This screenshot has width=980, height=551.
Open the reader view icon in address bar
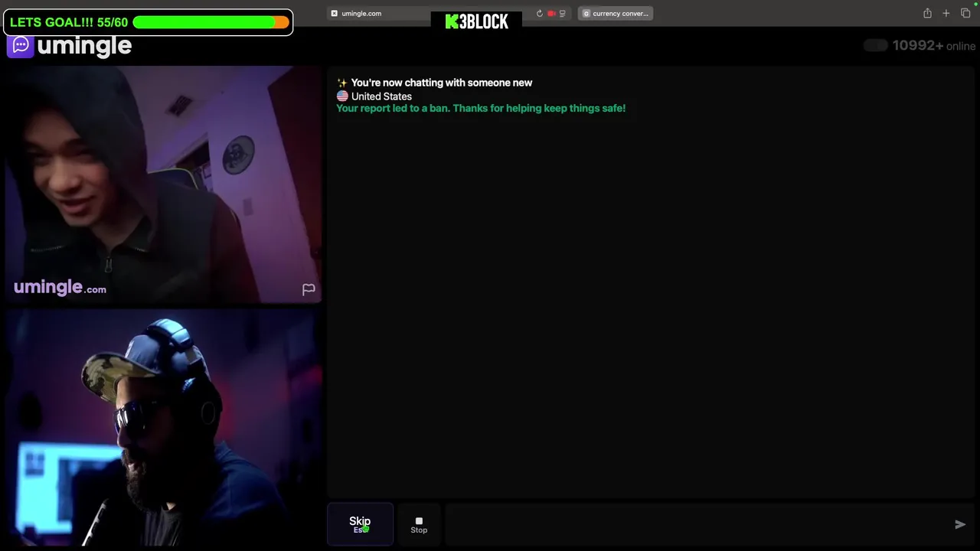pyautogui.click(x=563, y=13)
